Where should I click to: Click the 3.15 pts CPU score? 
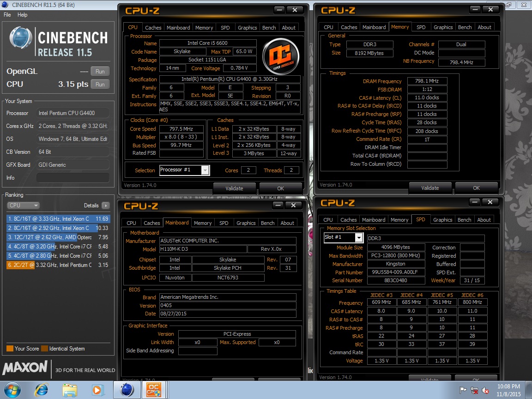[x=73, y=84]
